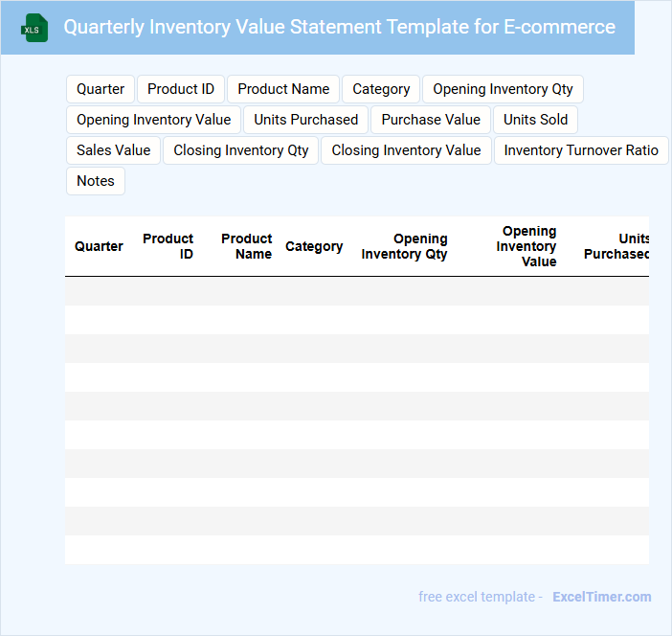Screen dimensions: 672x636
Task: Select the Notes tag button
Action: coord(96,181)
